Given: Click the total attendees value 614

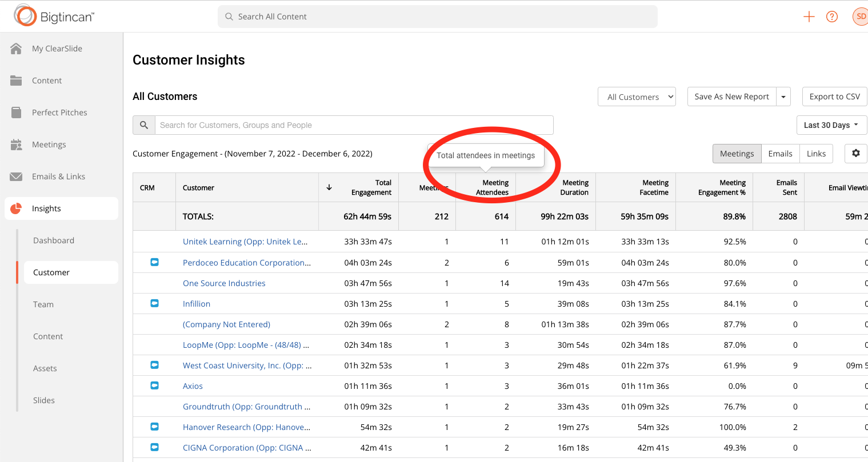Looking at the screenshot, I should point(502,216).
